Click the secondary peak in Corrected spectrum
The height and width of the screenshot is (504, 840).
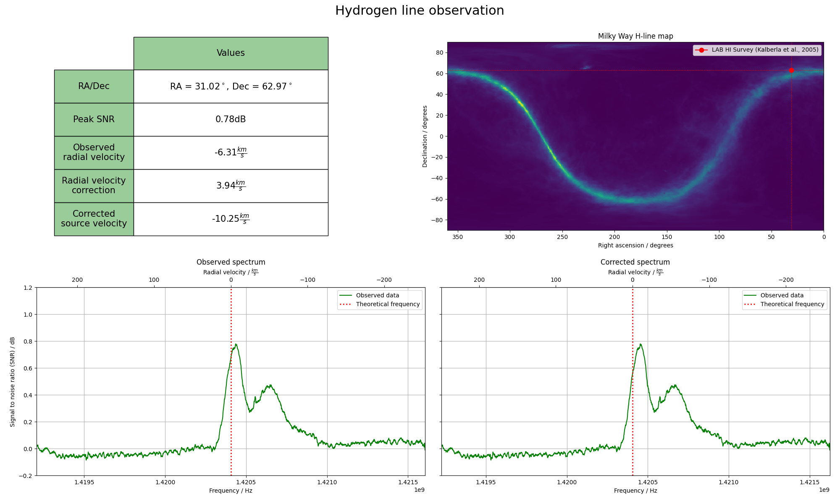[674, 385]
